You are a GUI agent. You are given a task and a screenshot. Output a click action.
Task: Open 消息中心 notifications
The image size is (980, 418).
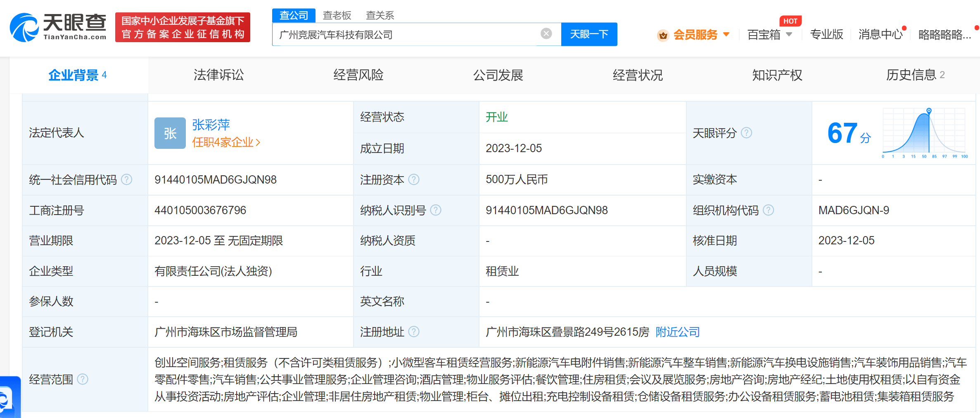(x=880, y=34)
